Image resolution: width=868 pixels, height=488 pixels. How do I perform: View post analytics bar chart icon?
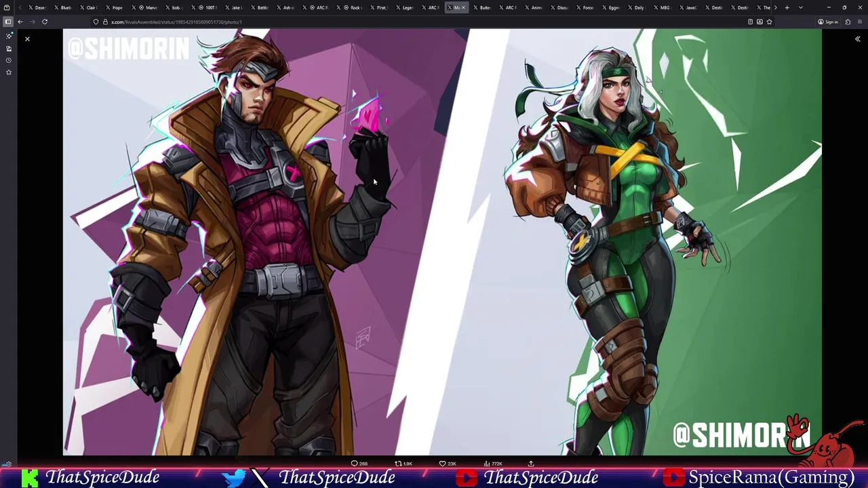486,464
